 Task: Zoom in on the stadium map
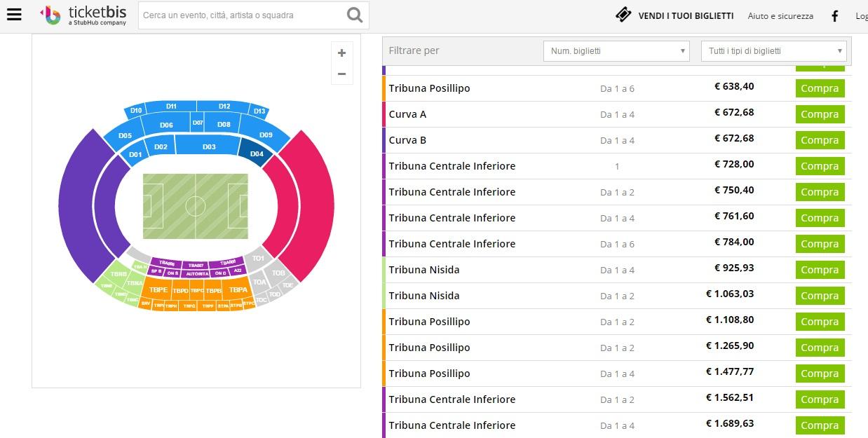coord(341,53)
